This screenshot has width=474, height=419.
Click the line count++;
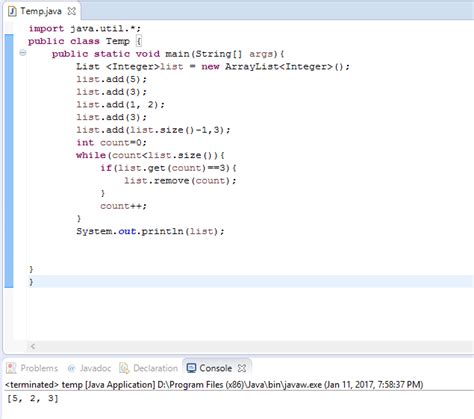123,206
